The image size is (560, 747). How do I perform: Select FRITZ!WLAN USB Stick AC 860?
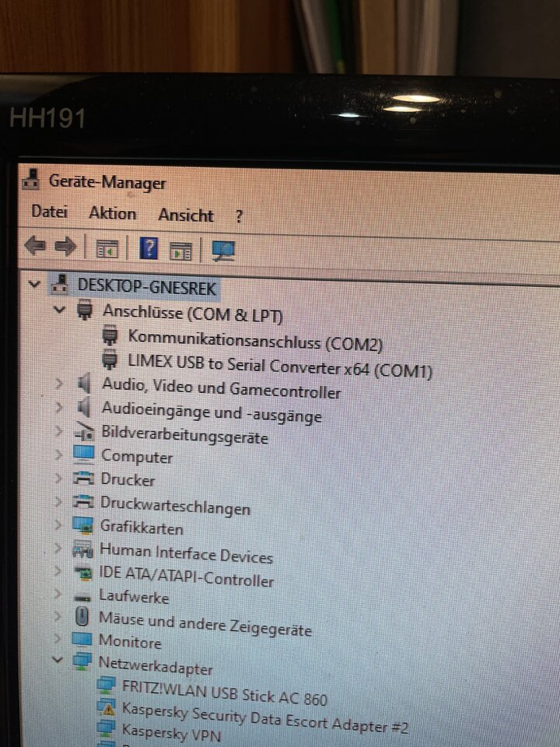pyautogui.click(x=225, y=693)
